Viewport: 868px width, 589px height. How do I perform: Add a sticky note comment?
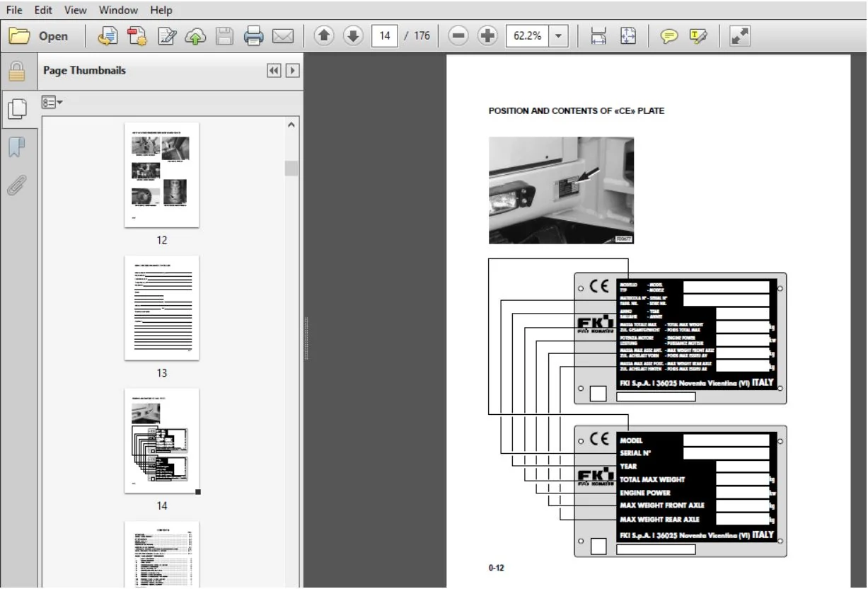click(x=669, y=36)
